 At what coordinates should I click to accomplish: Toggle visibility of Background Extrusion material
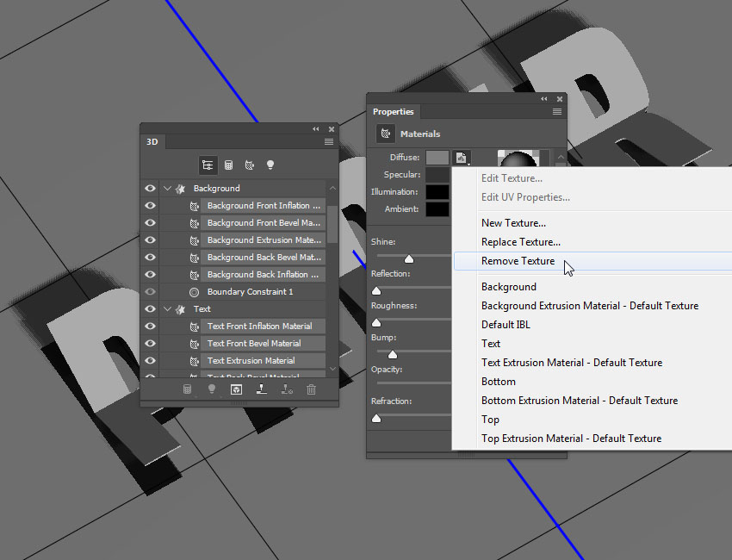tap(150, 240)
